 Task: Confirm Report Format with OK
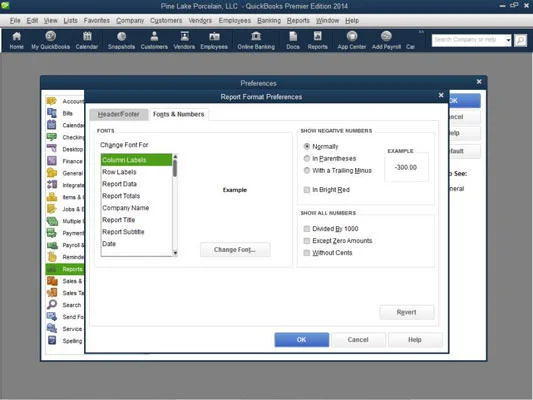(x=302, y=340)
